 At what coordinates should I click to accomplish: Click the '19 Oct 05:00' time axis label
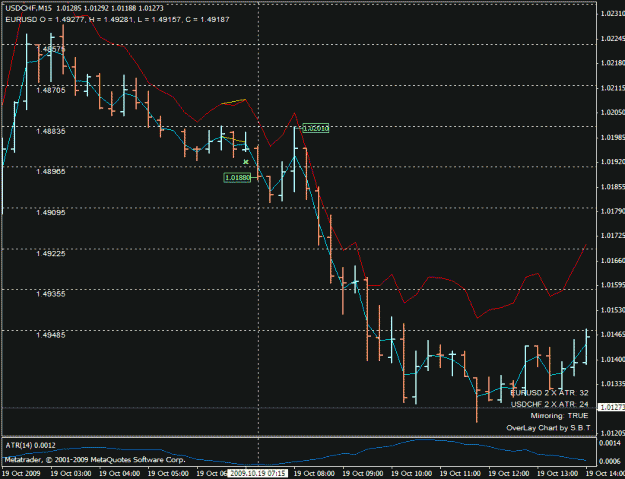coord(169,473)
